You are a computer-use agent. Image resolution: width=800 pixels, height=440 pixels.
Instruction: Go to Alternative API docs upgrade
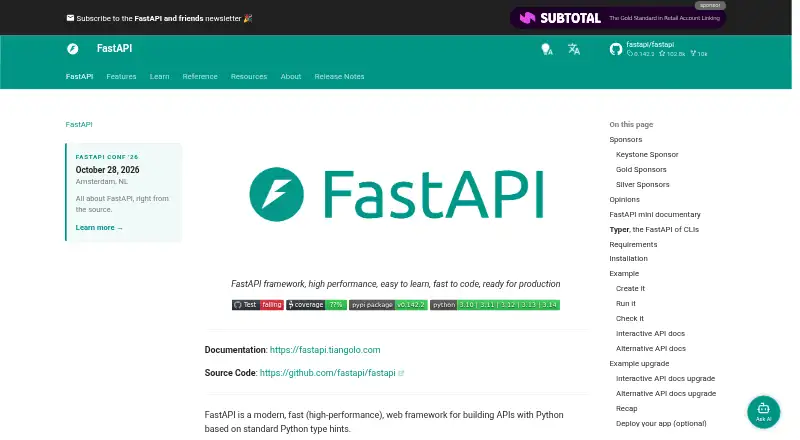(x=666, y=394)
